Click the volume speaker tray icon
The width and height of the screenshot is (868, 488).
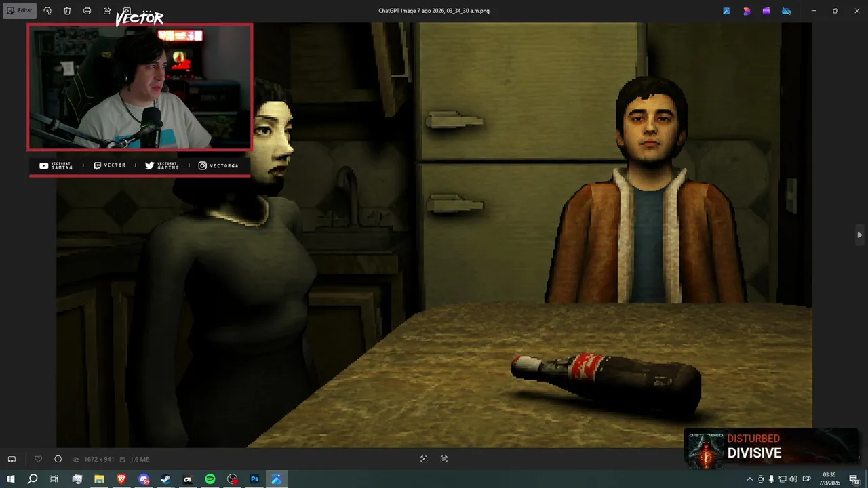coord(794,479)
